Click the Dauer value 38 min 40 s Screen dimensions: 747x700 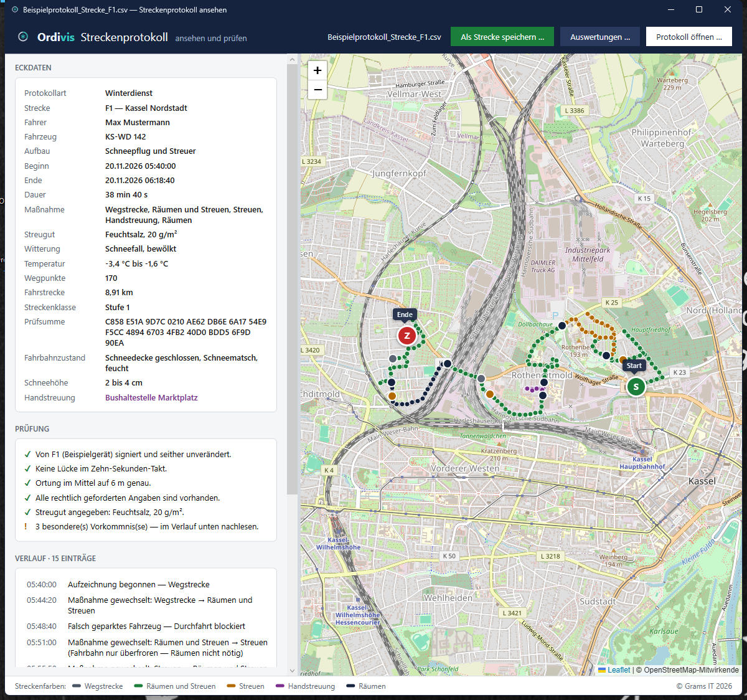pyautogui.click(x=126, y=195)
